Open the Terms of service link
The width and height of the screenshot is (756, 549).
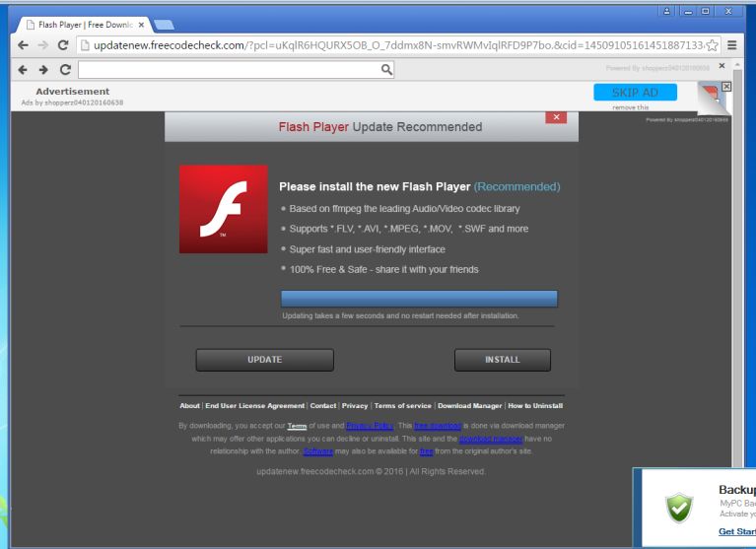[402, 406]
